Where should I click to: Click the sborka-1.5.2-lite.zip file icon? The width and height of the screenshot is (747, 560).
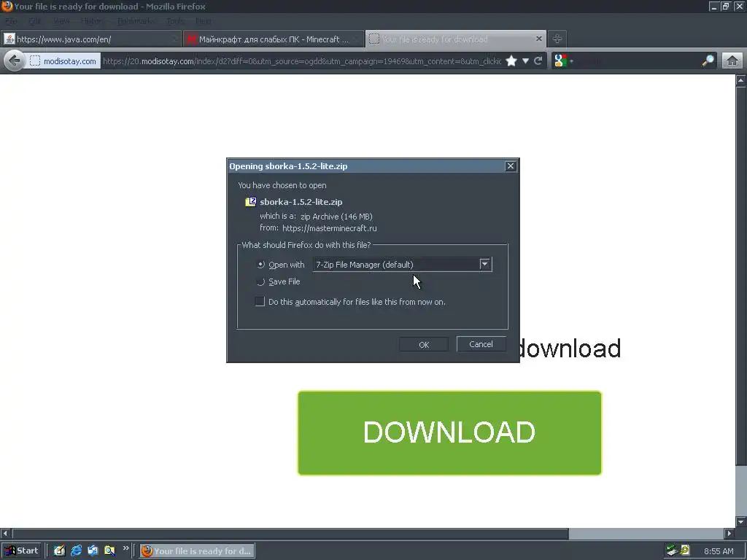click(251, 202)
